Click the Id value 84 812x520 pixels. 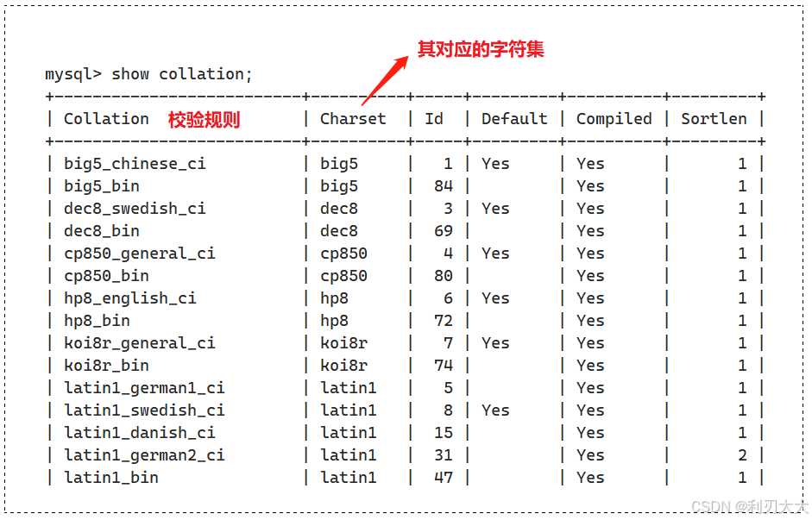pyautogui.click(x=444, y=186)
